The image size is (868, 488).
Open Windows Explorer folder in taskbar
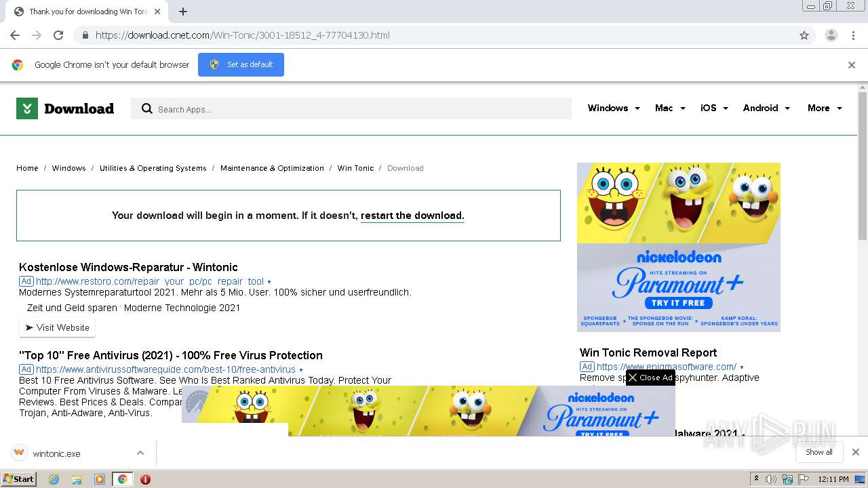pyautogui.click(x=77, y=479)
